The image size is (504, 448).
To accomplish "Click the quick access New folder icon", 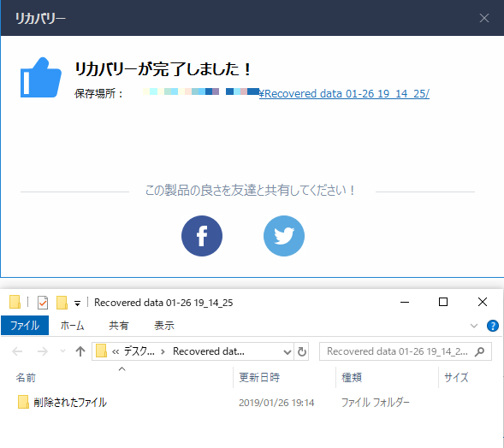I will pyautogui.click(x=62, y=303).
